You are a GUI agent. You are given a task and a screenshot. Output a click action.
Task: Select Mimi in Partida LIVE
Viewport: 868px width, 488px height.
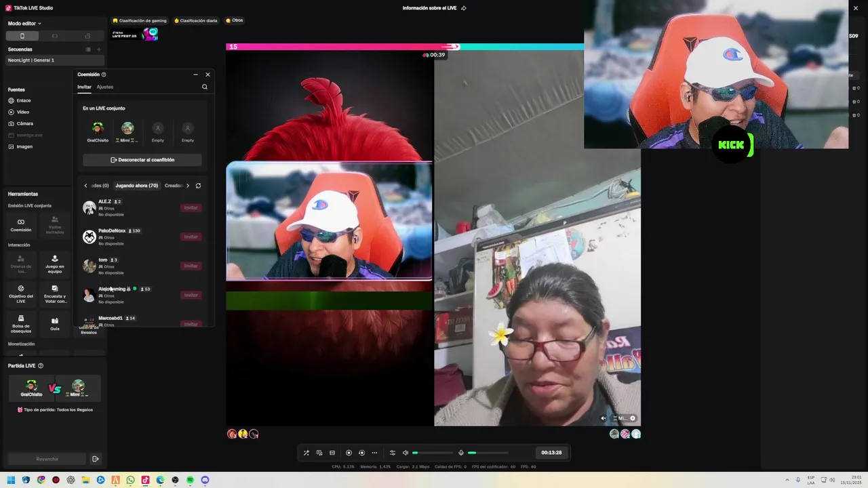(x=79, y=388)
